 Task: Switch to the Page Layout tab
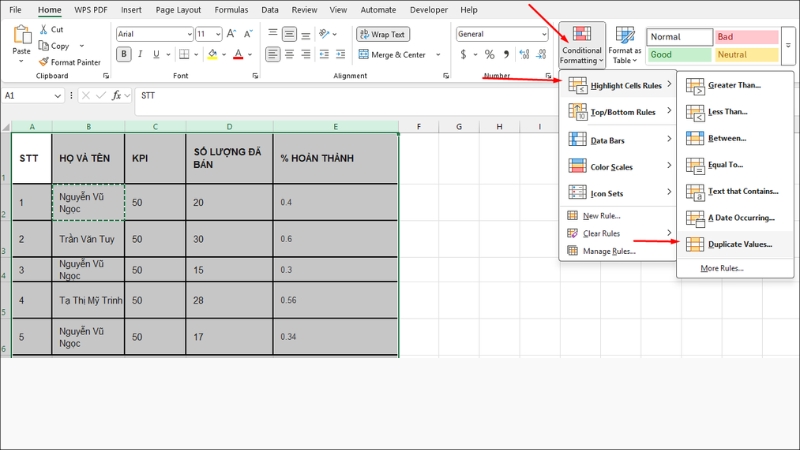(178, 10)
